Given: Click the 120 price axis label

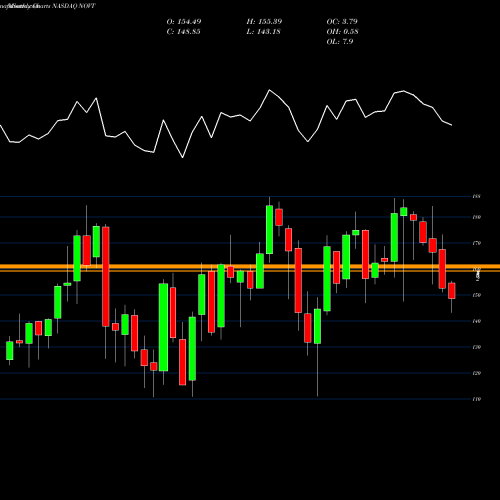Looking at the screenshot, I should (477, 373).
